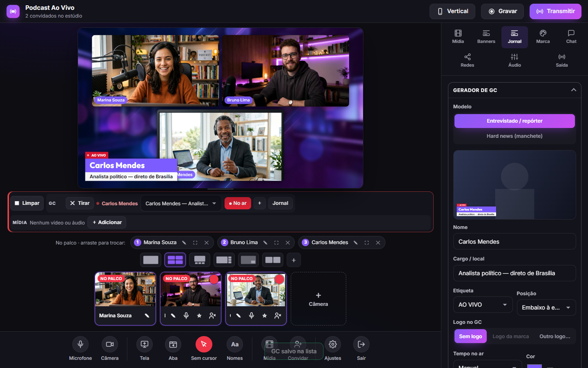This screenshot has width=588, height=368.
Task: Toggle the Sem cursor button
Action: [x=204, y=344]
